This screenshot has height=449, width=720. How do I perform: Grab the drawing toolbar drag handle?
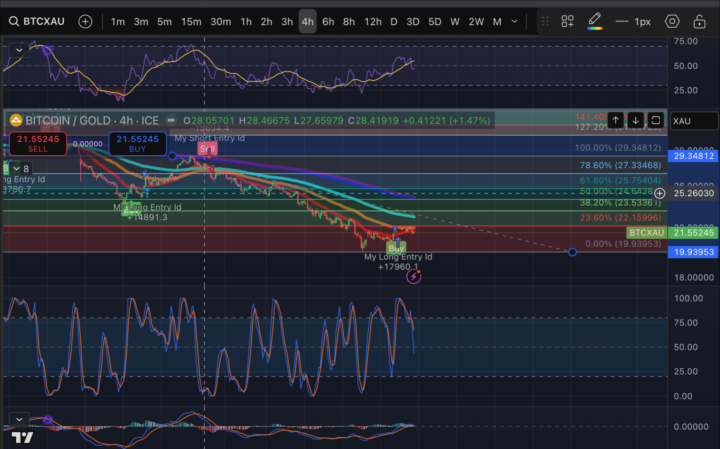(545, 22)
